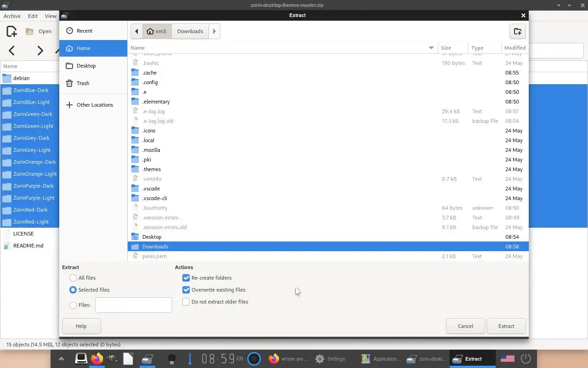This screenshot has width=588, height=368.
Task: Click the back arrow in archive manager window
Action: point(12,51)
